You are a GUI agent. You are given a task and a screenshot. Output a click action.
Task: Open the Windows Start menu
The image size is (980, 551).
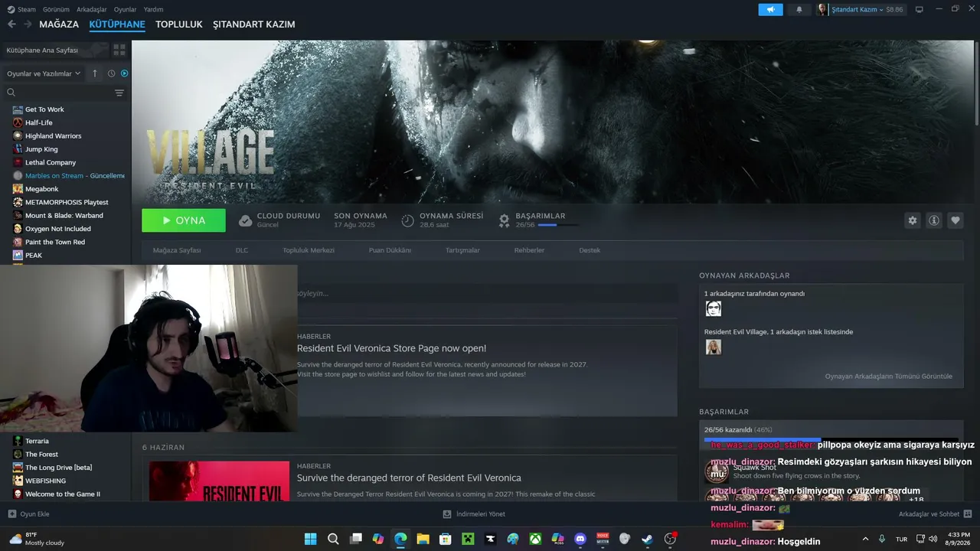coord(310,539)
